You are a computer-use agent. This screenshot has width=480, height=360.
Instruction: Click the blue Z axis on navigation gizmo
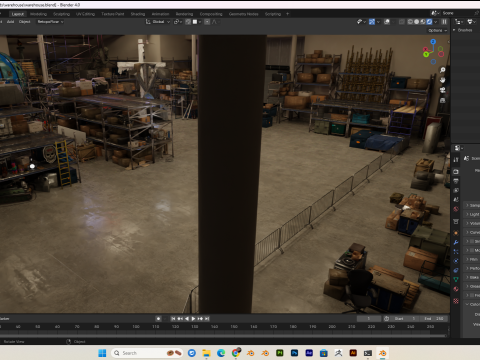tap(433, 42)
